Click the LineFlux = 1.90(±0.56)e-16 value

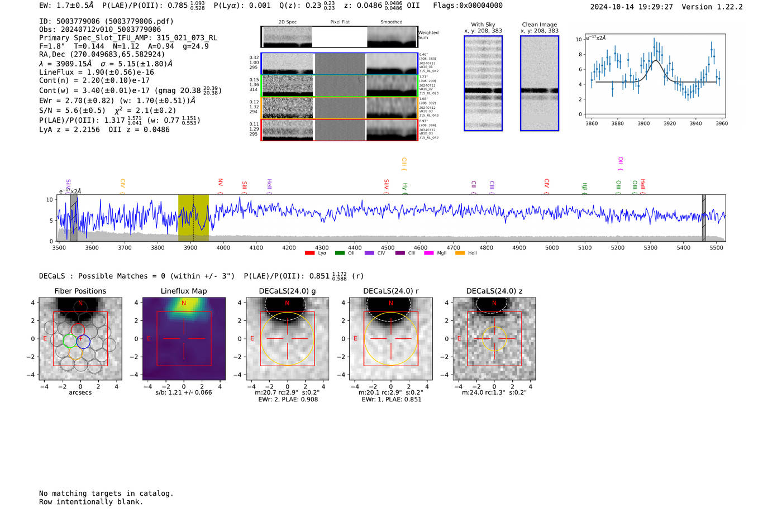(x=97, y=72)
